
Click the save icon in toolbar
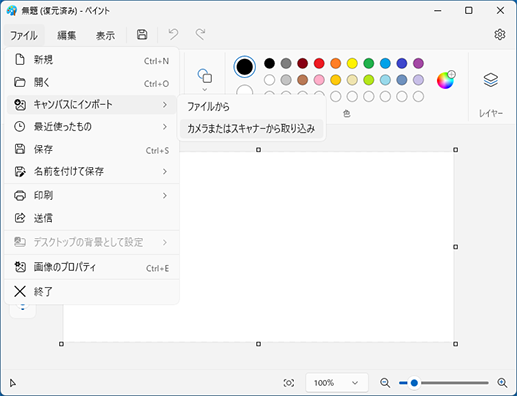click(x=142, y=34)
